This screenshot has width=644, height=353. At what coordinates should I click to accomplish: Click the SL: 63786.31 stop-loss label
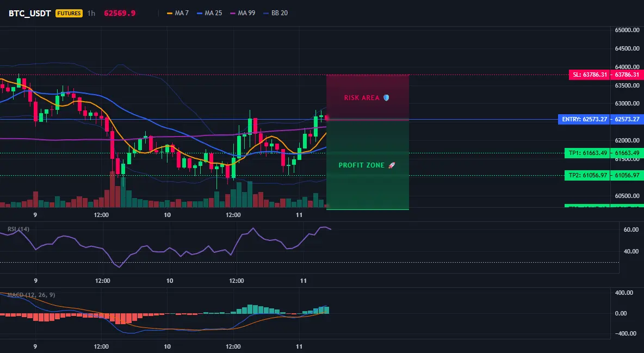590,75
